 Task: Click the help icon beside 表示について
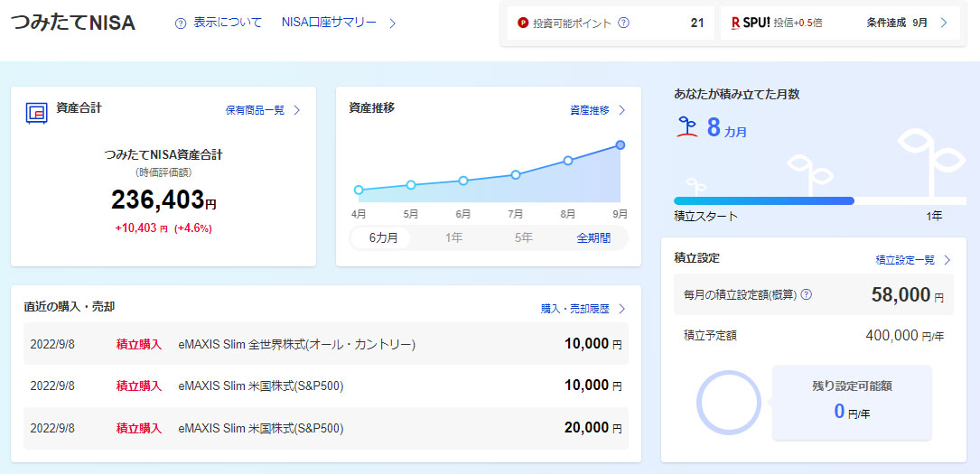click(181, 23)
